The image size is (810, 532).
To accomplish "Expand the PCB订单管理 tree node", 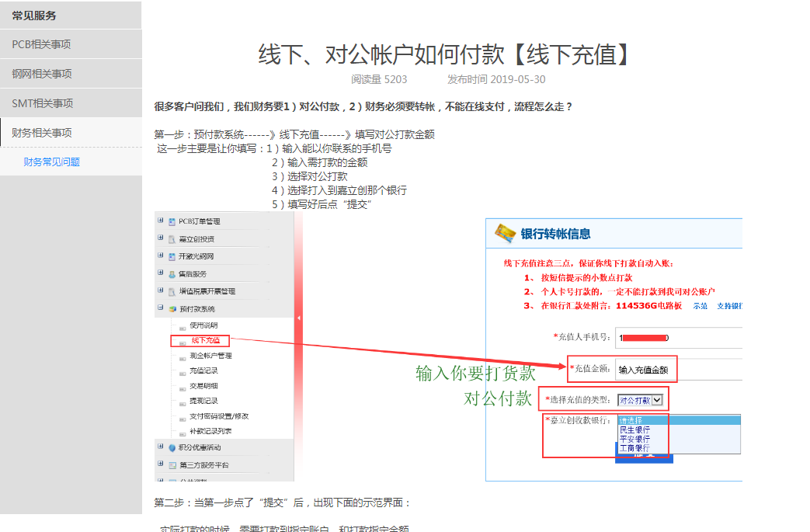I will [161, 221].
